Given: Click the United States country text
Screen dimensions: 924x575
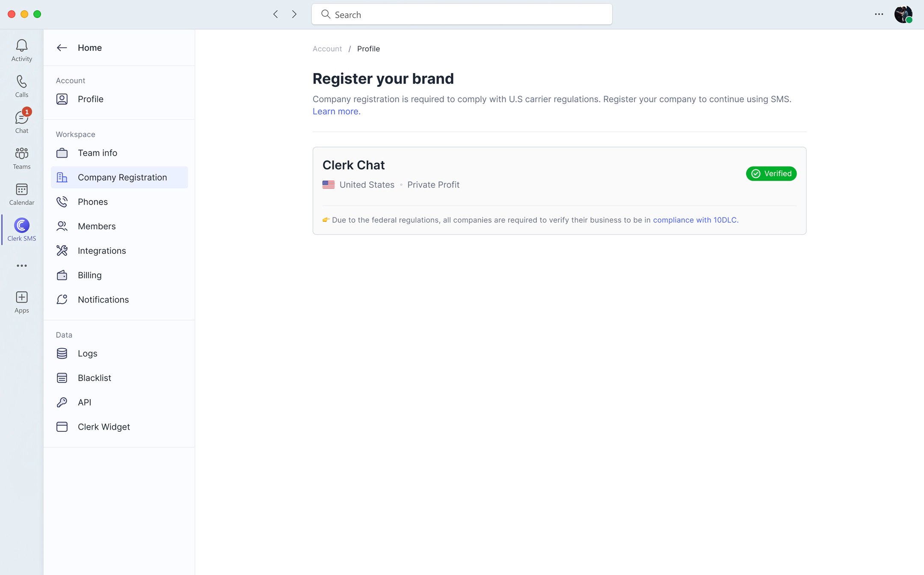Looking at the screenshot, I should click(x=367, y=184).
